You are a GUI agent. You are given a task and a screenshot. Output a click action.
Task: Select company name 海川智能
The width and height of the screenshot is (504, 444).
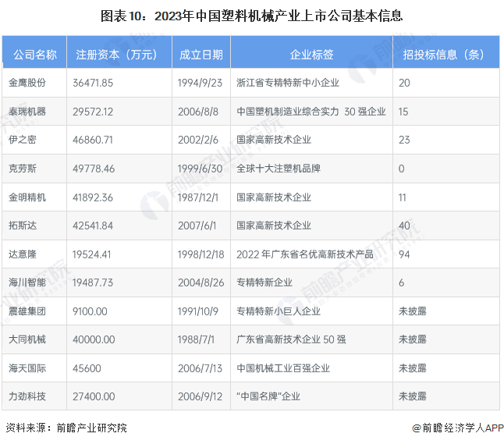click(27, 282)
